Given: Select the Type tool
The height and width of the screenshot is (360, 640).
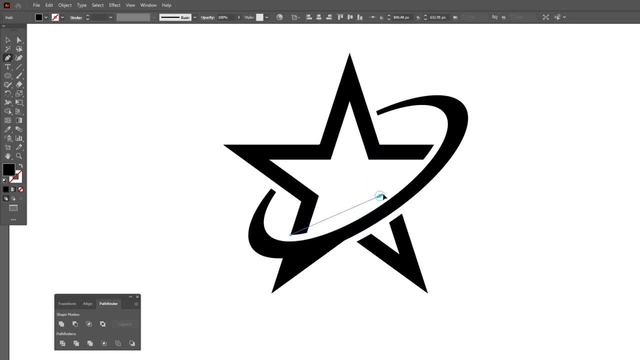Looking at the screenshot, I should pyautogui.click(x=8, y=67).
